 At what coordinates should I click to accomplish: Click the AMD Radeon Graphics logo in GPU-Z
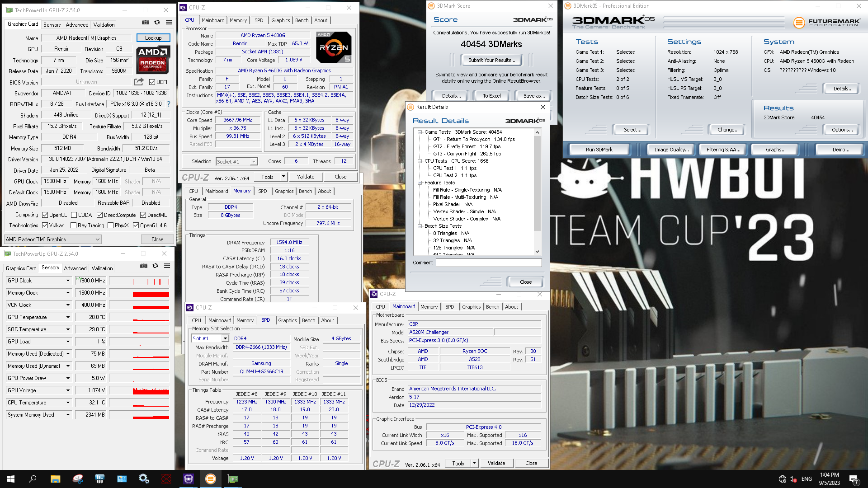153,59
